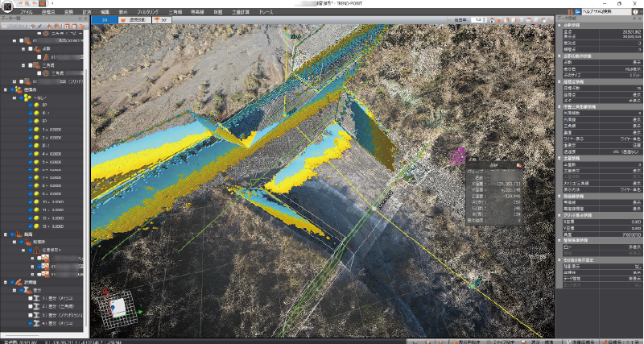The width and height of the screenshot is (644, 344).
Task: Click the 3D orientation cube in viewport
Action: pos(117,307)
